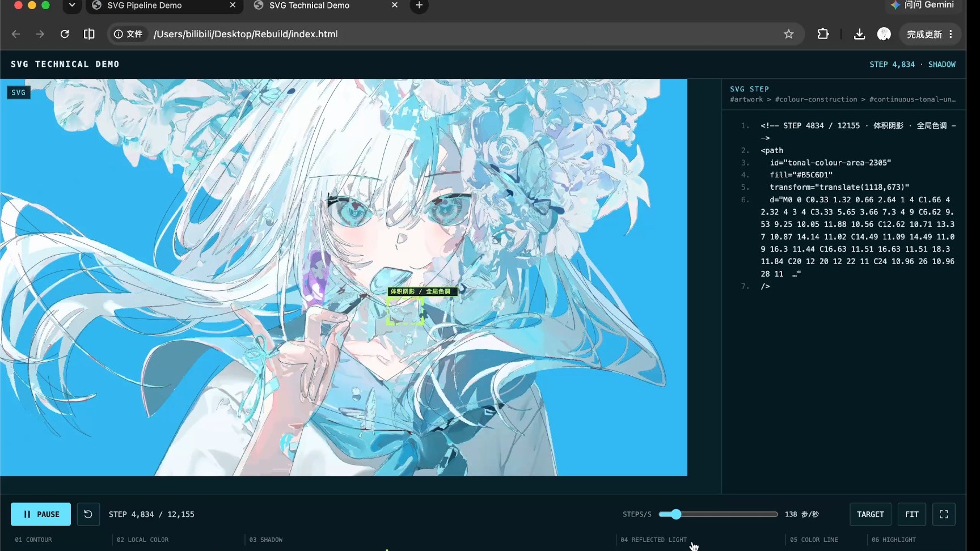Jump to the 05 COLOR LINE stage
This screenshot has height=551, width=980.
tap(814, 540)
